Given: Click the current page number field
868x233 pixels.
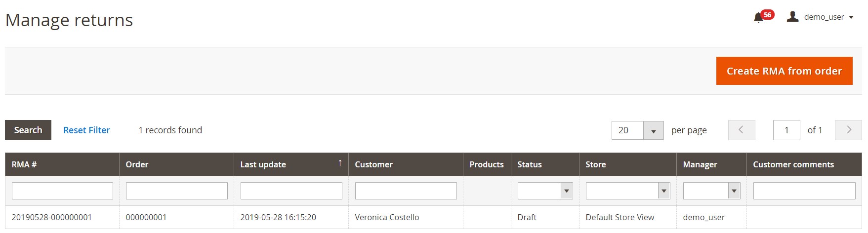Looking at the screenshot, I should 786,130.
